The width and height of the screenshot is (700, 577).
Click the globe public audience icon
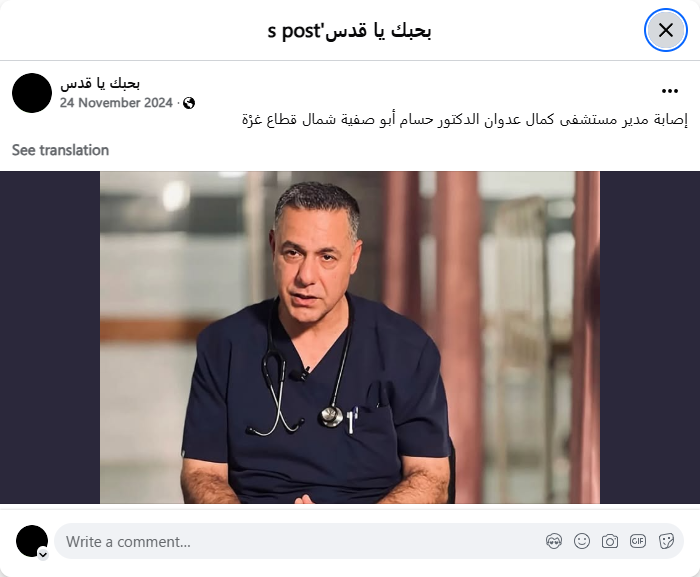pos(189,103)
